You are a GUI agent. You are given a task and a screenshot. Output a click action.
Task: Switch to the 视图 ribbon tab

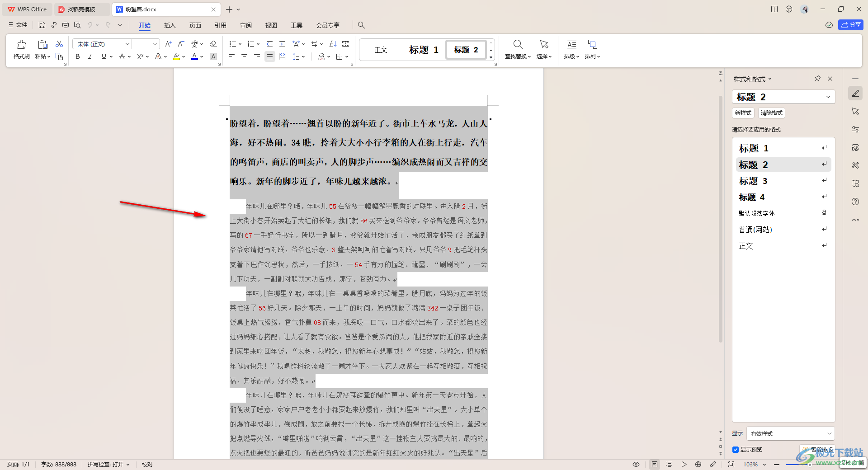click(271, 25)
